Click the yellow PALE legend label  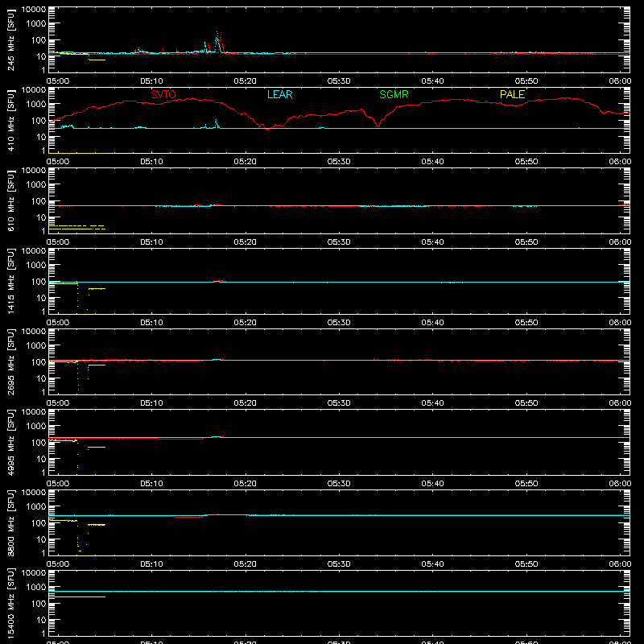[x=512, y=94]
